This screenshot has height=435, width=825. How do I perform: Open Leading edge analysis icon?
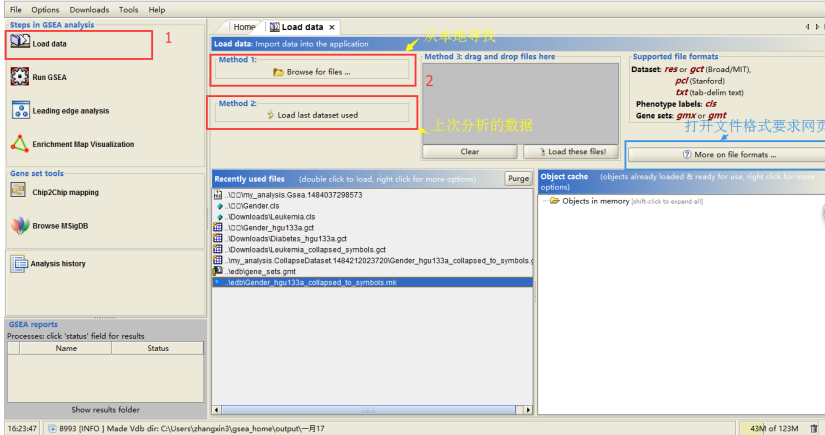coord(21,110)
